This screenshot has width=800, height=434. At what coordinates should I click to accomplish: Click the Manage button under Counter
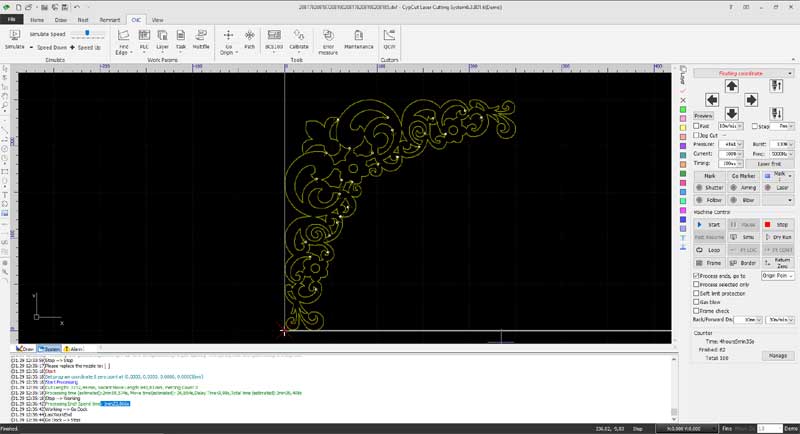(778, 355)
